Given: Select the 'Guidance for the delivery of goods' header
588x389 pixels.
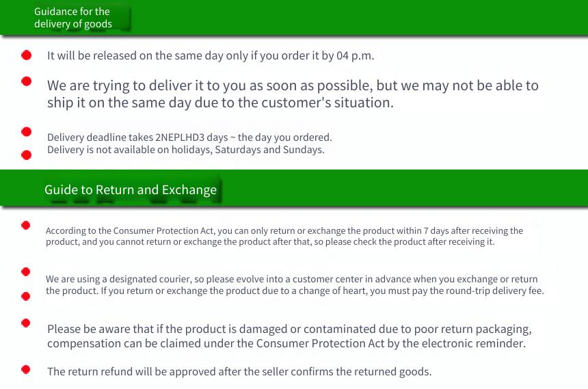Looking at the screenshot, I should (73, 18).
